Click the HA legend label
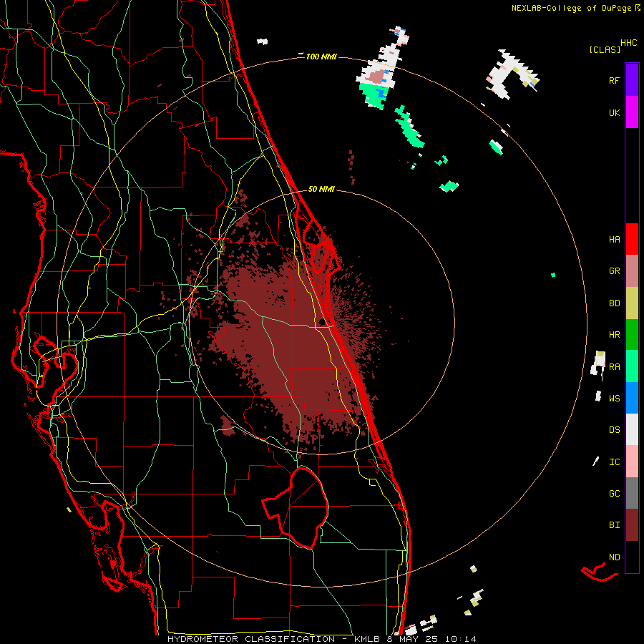 [614, 239]
